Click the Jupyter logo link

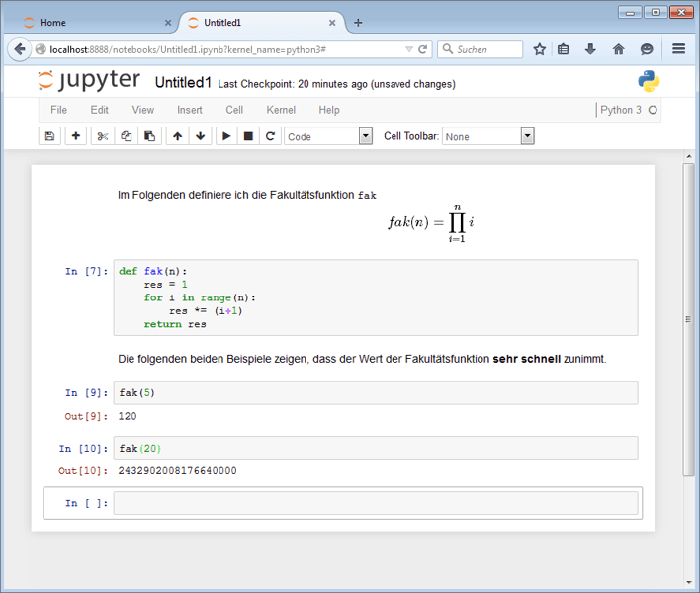pos(89,82)
